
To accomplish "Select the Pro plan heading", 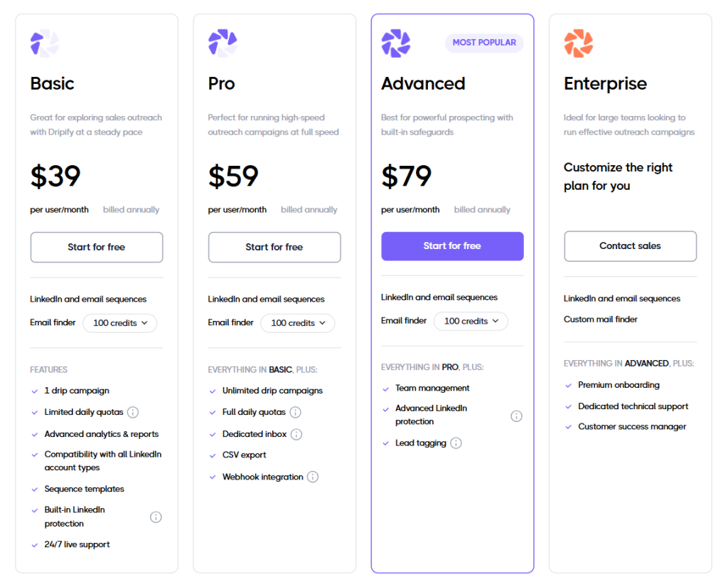I will [221, 84].
